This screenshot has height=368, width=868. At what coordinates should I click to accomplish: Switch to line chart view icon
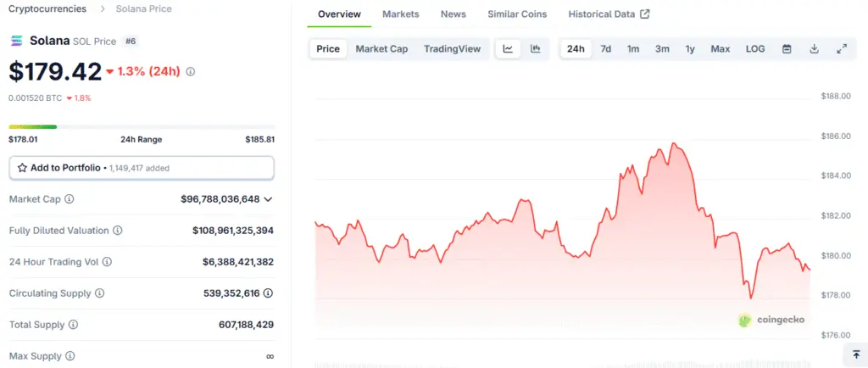tap(508, 48)
